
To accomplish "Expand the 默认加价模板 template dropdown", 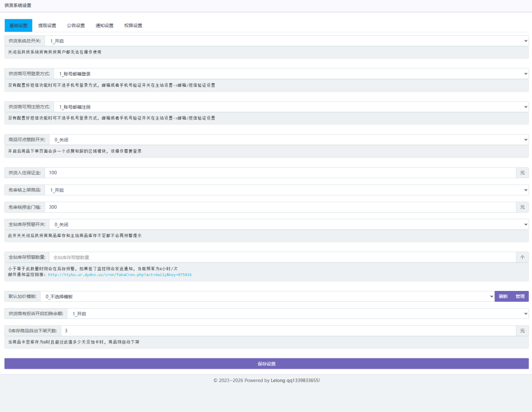I will pyautogui.click(x=267, y=296).
